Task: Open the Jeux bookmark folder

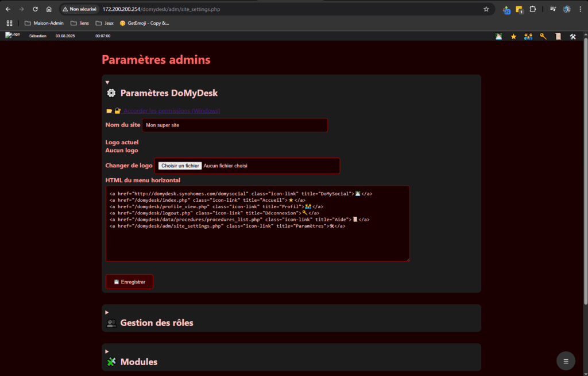Action: pos(105,23)
